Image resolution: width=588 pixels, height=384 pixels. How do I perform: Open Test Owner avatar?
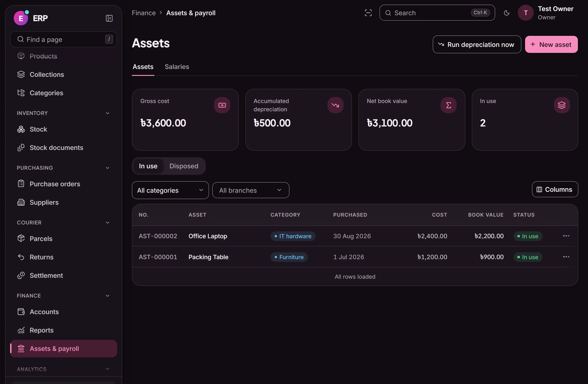point(526,13)
